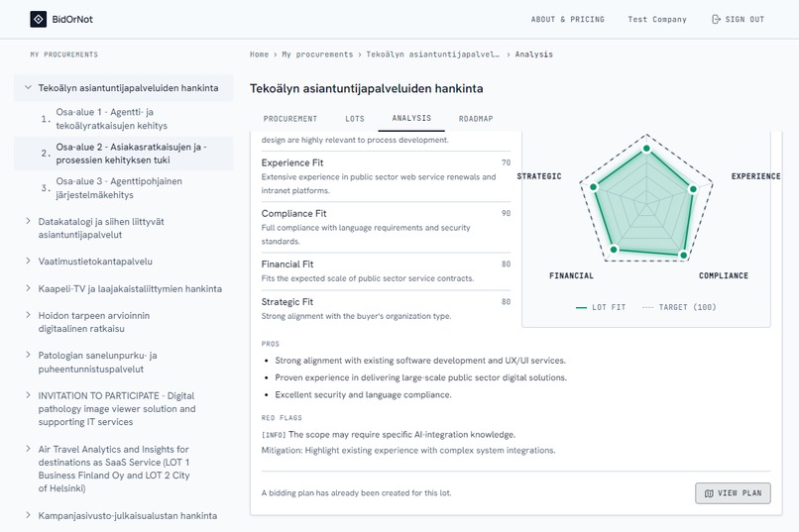
Task: Open Datakatalogi ja siihen liittyvät asiantuntijapalvelut
Action: point(101,228)
